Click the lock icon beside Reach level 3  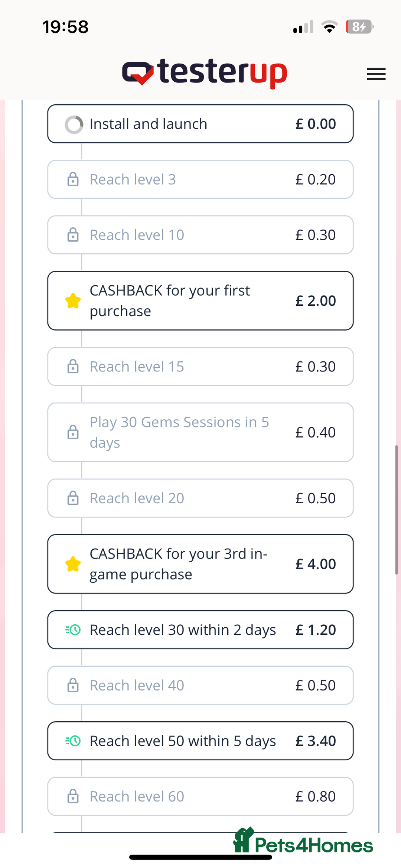click(x=73, y=179)
